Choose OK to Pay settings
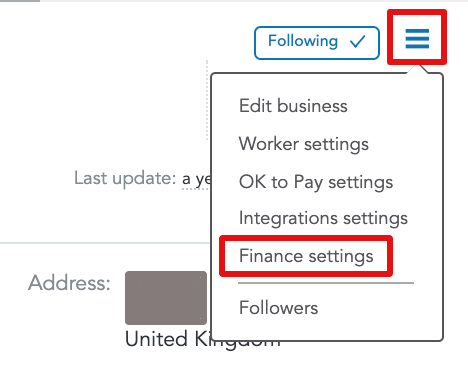 click(x=316, y=182)
